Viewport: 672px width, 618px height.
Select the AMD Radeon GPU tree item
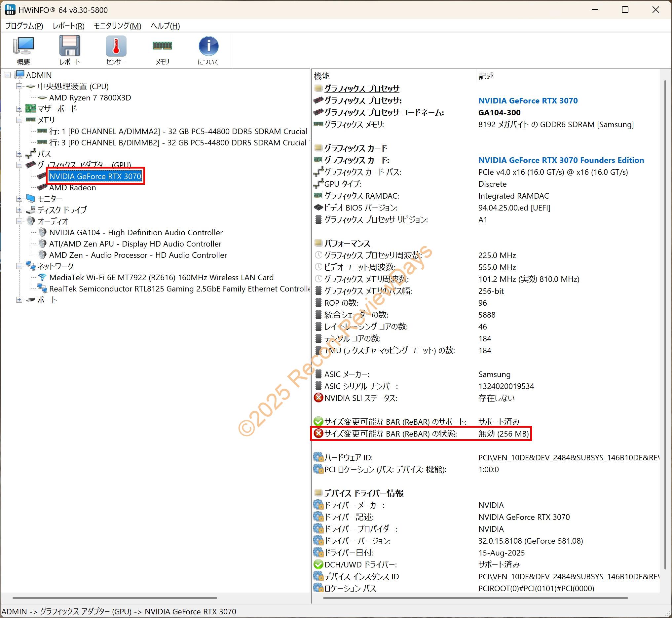click(x=73, y=188)
